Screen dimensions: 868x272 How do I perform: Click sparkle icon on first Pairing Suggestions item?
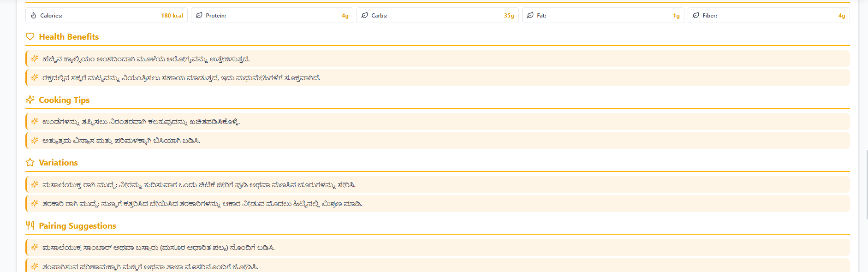[35, 247]
